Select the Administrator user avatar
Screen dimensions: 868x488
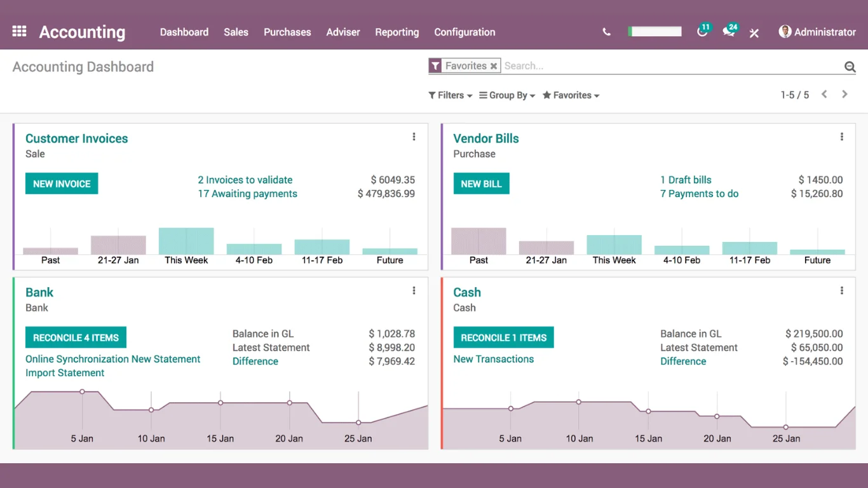(x=785, y=32)
